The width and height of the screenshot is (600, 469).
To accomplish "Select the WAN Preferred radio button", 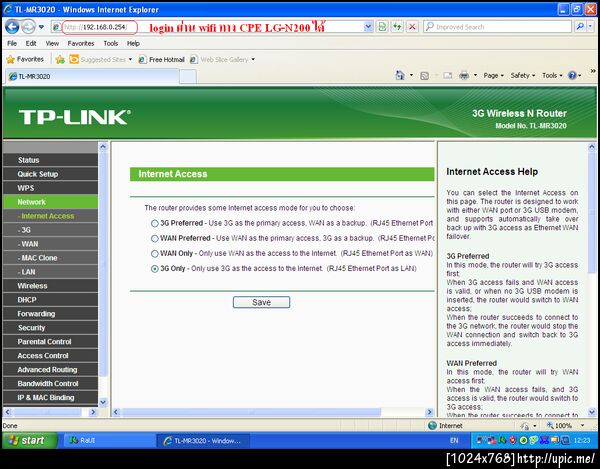I will (155, 239).
